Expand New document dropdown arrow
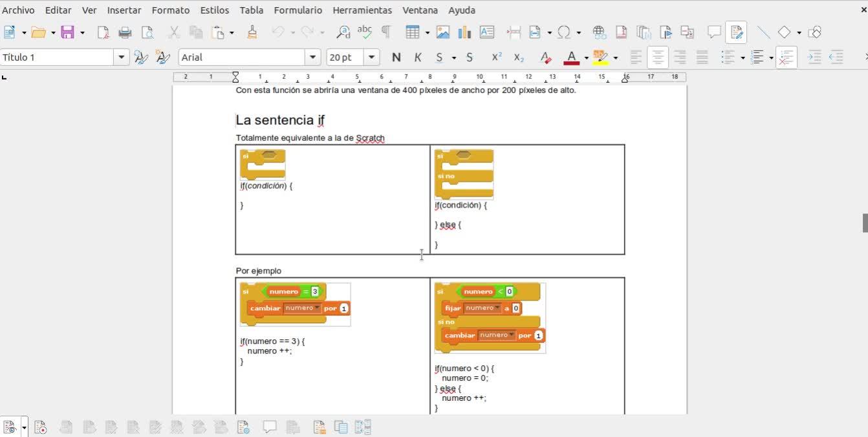The height and width of the screenshot is (437, 868). pos(24,32)
